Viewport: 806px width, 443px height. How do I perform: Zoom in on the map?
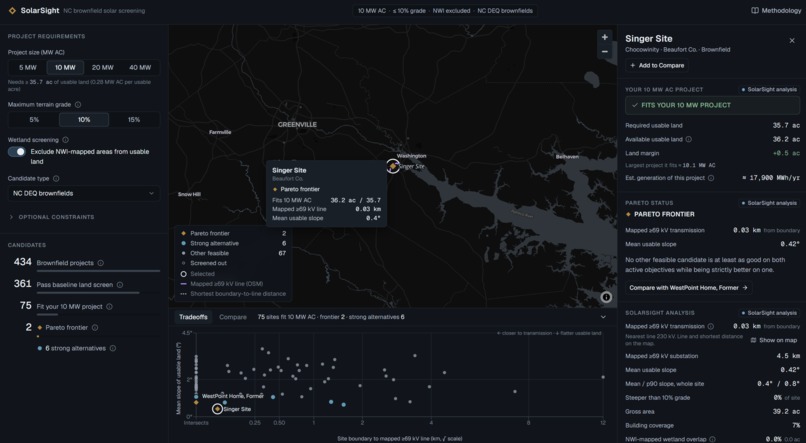coord(604,37)
